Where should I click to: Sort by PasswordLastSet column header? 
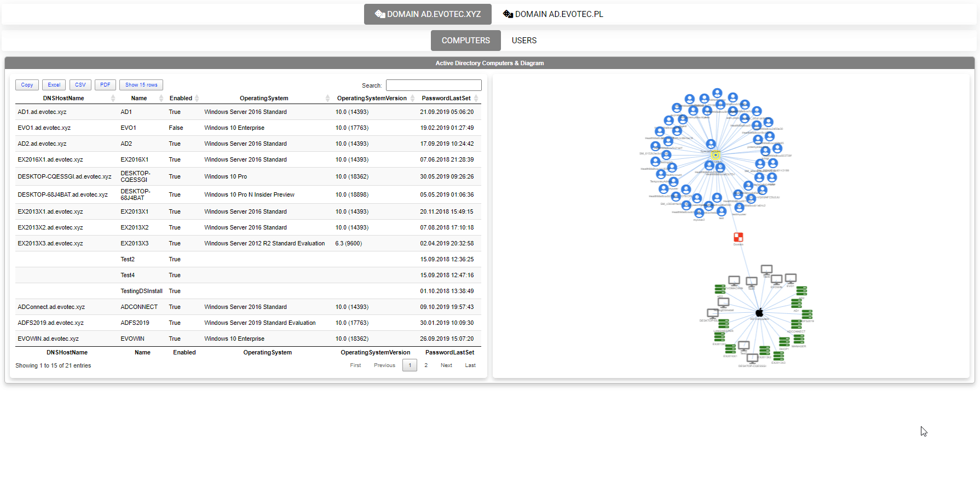[446, 99]
